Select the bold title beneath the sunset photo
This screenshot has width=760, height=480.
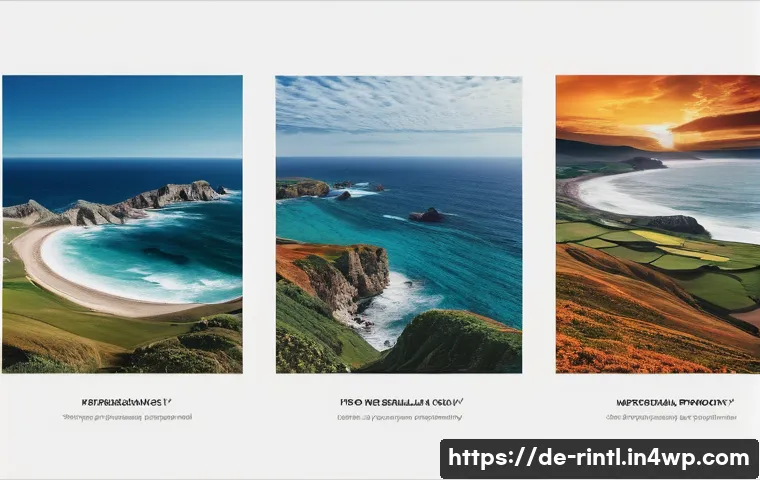(x=675, y=402)
